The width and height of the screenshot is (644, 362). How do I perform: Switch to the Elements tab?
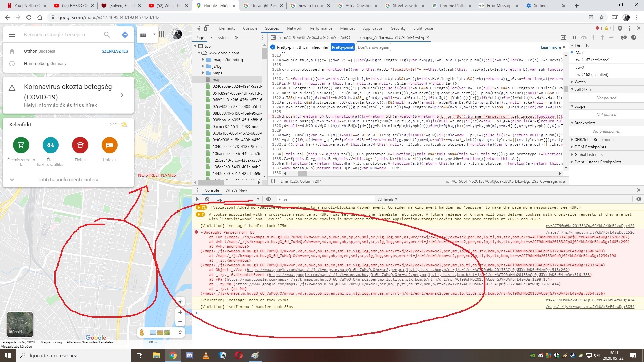[x=227, y=28]
